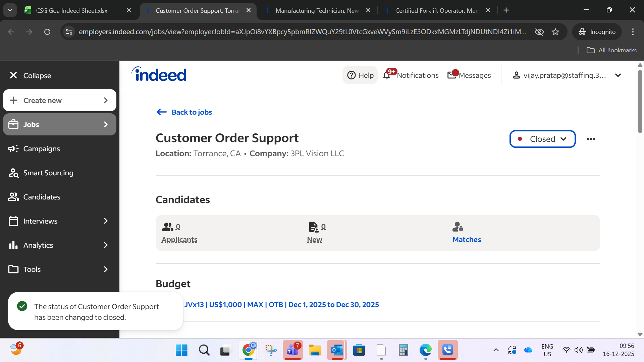Open account dropdown for vijay.pratap
Screen dimensions: 644x362
click(567, 75)
